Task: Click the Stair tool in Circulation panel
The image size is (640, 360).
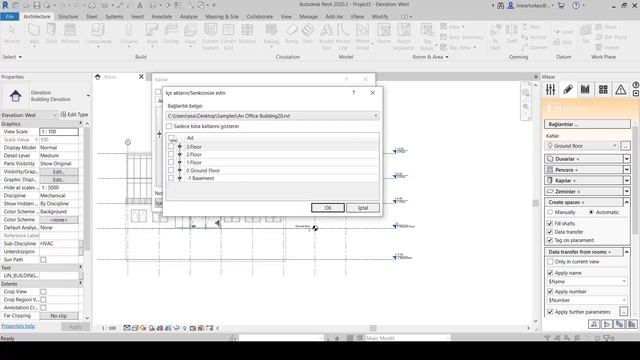Action: (x=308, y=33)
